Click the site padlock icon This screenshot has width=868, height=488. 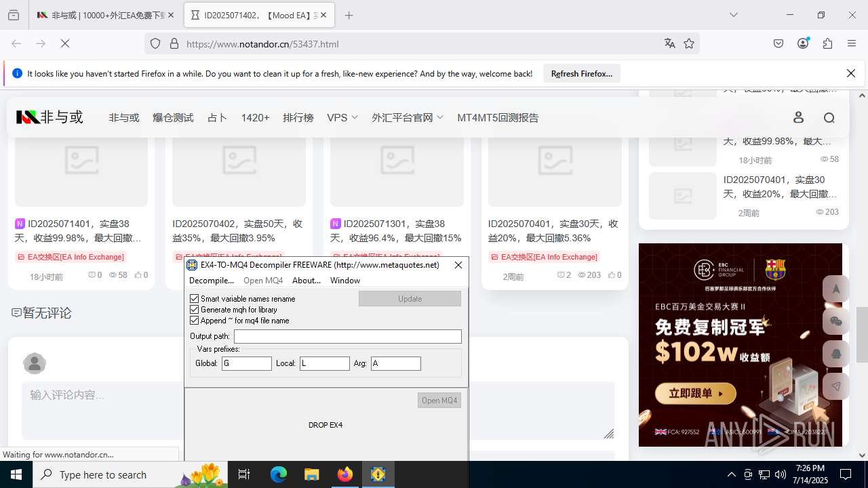(x=174, y=43)
